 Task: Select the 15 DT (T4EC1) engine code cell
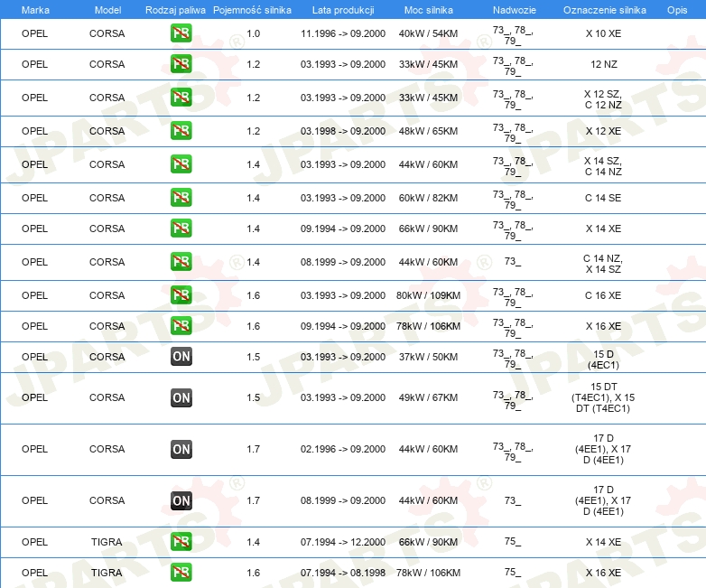(x=603, y=397)
